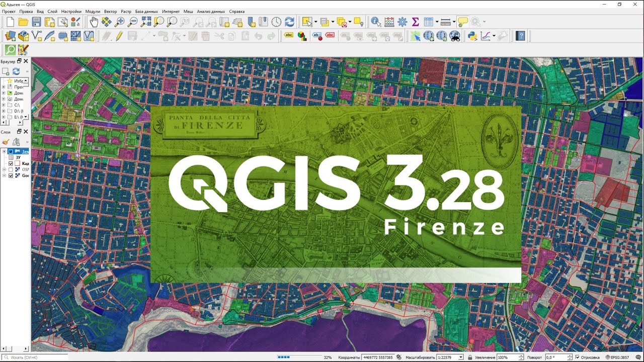Expand the Зем layer tree node
The width and height of the screenshot is (644, 362).
(4, 151)
